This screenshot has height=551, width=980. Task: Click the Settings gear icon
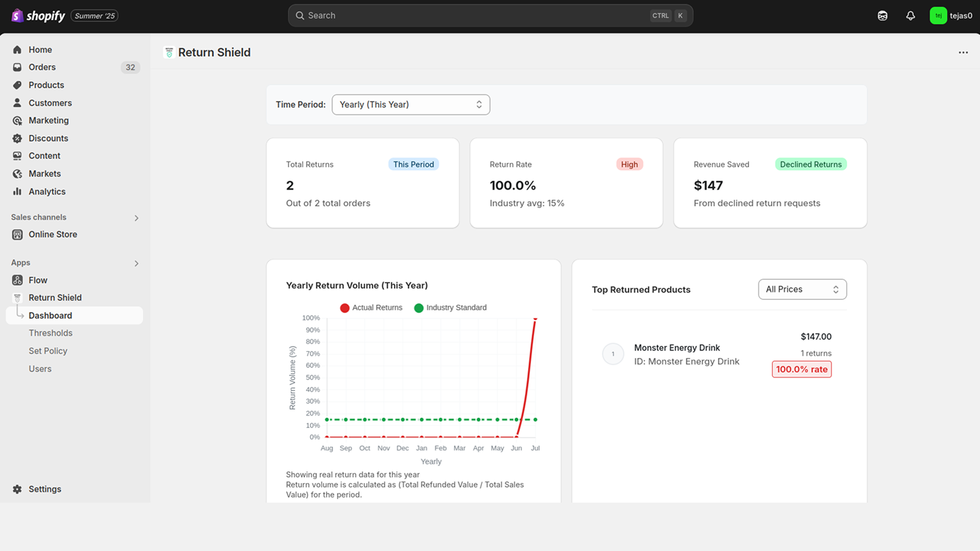coord(17,489)
